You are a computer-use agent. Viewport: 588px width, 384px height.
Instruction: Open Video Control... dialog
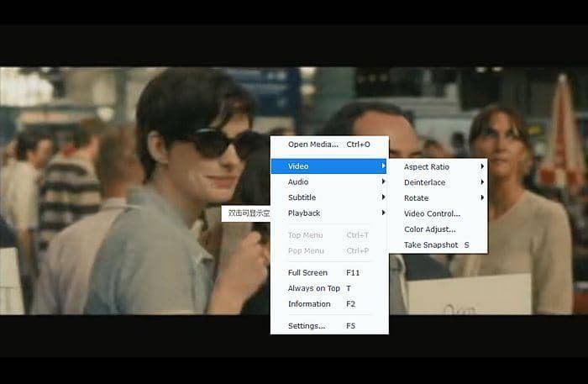tap(438, 213)
